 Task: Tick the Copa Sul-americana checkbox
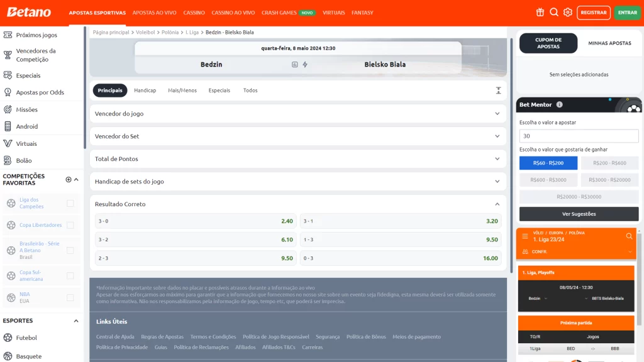click(x=70, y=276)
